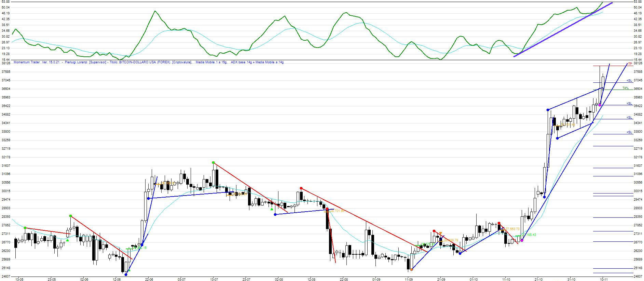Image resolution: width=644 pixels, height=281 pixels.
Task: Click the 38126 value on the price axis
Action: click(638, 63)
